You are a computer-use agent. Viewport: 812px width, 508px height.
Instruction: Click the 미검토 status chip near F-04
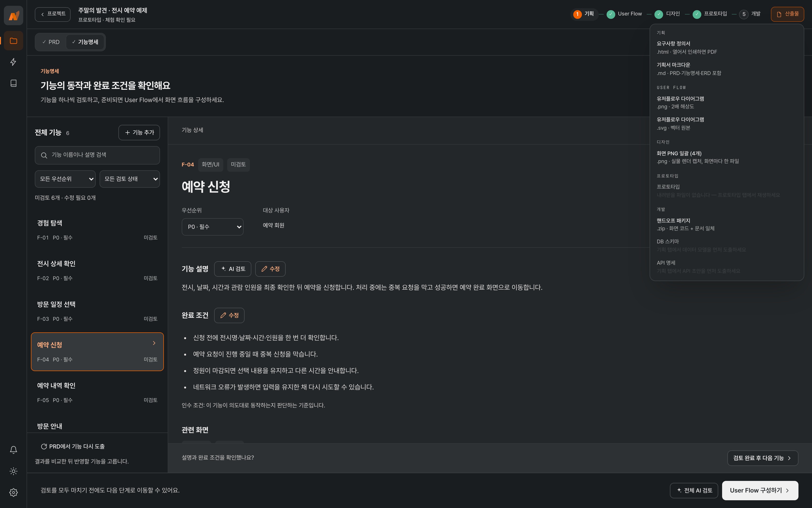coord(238,165)
